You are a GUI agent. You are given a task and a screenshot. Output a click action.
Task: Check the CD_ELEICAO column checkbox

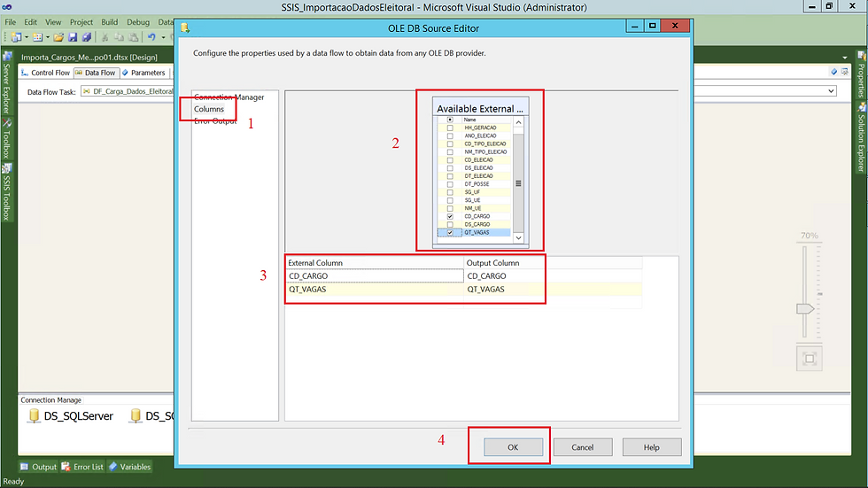point(450,160)
